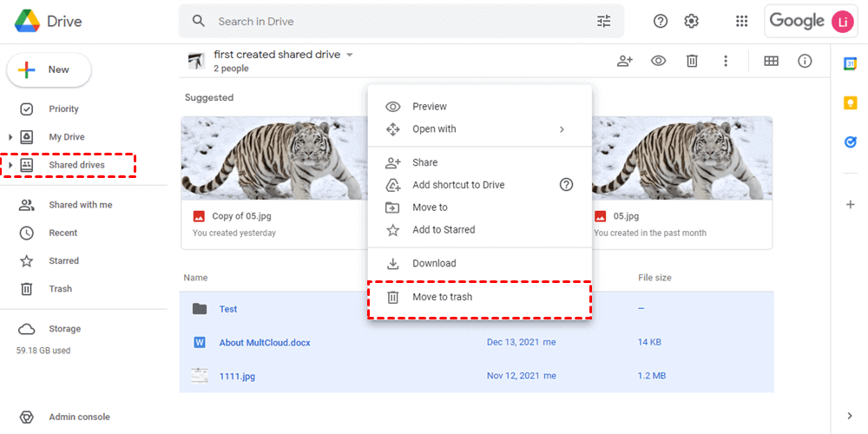Click the trash icon in the drive toolbar

(692, 61)
